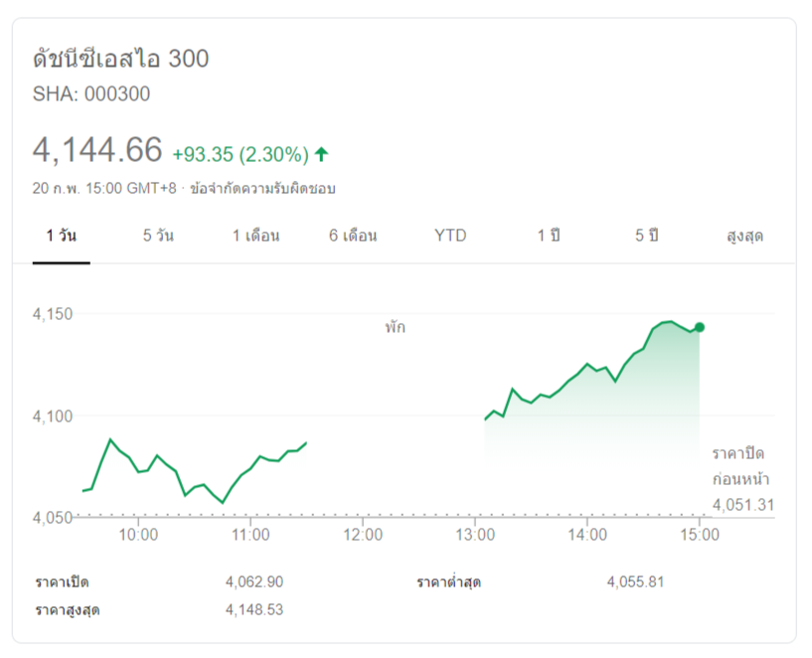Show the 6 เดือน chart view
The image size is (812, 658).
pyautogui.click(x=353, y=236)
